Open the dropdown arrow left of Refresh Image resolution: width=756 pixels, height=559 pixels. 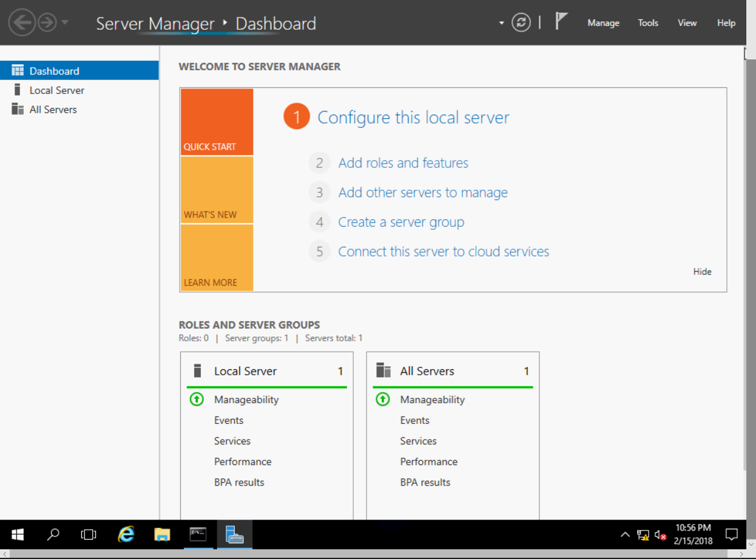502,23
